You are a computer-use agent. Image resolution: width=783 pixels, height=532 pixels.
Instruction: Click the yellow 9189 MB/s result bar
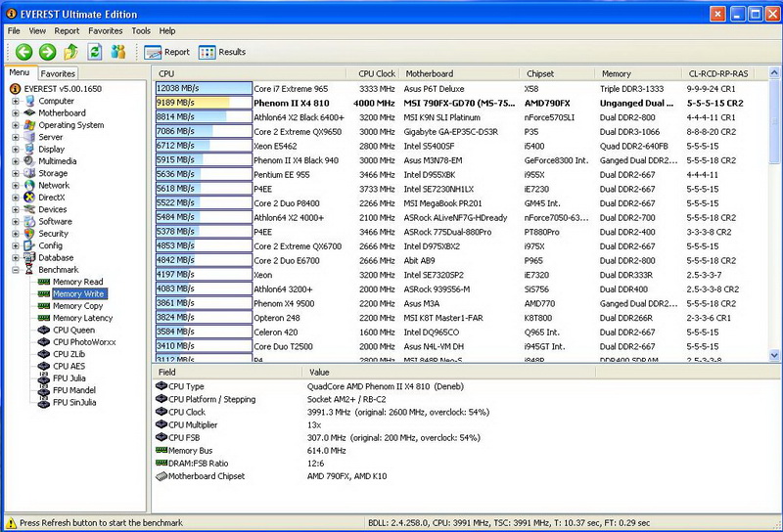(x=204, y=103)
